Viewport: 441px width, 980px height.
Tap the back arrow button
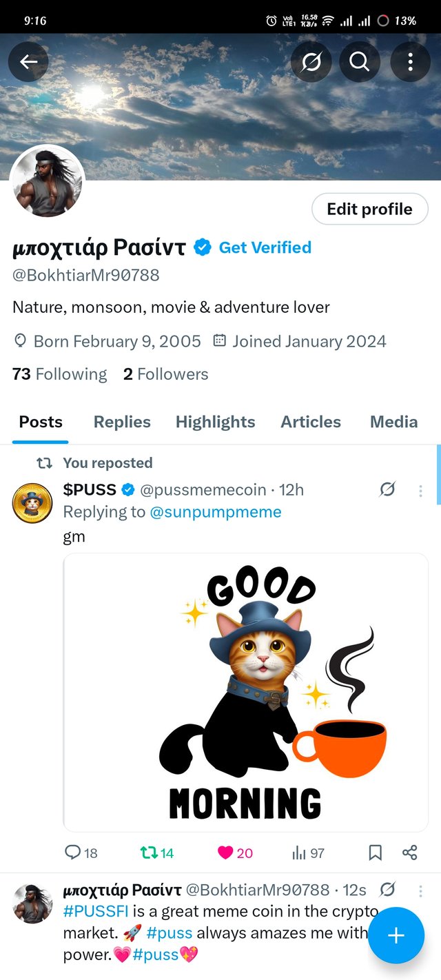(x=28, y=62)
